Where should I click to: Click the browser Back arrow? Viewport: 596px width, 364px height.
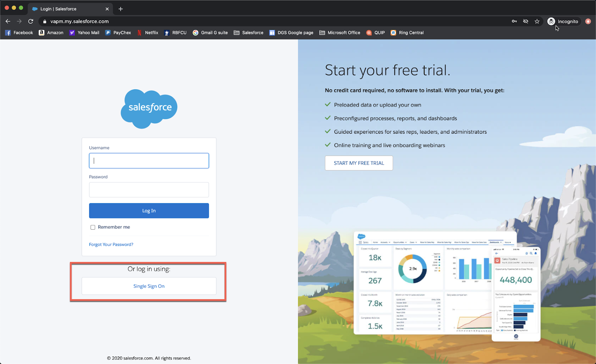[x=8, y=21]
